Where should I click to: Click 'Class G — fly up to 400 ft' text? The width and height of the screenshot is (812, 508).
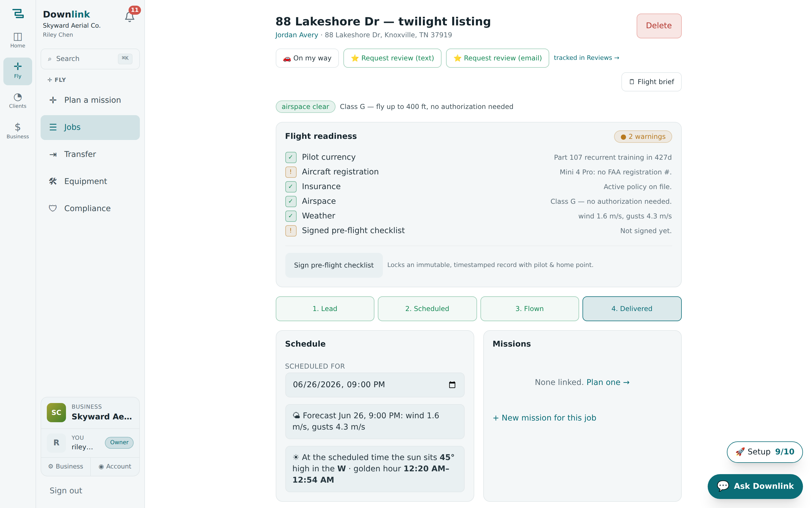[427, 106]
